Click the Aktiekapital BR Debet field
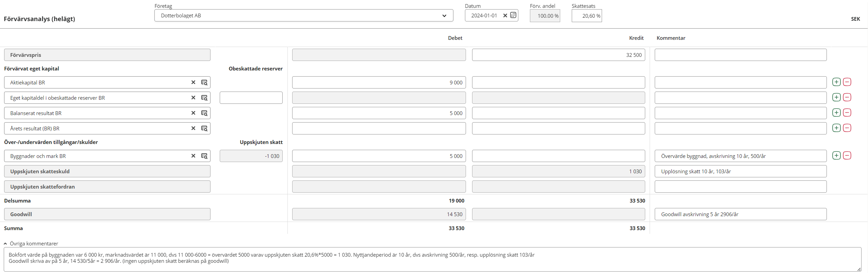Screen dimensions: 868x273 [x=379, y=83]
